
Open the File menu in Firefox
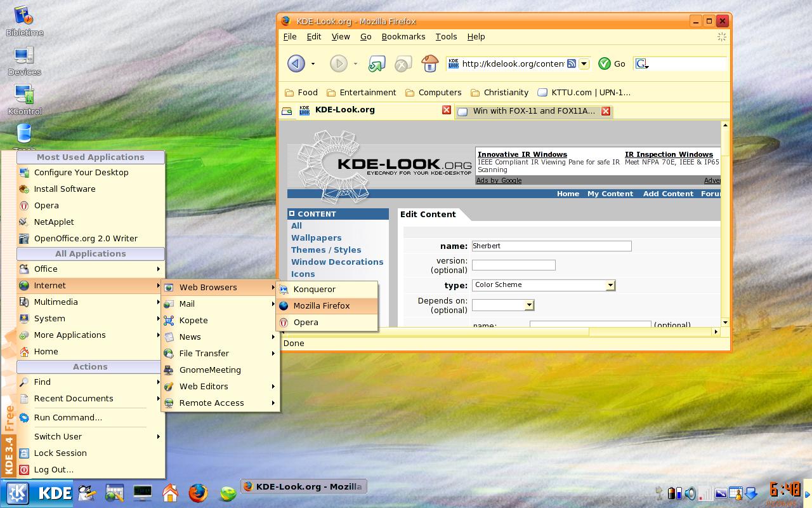[290, 37]
